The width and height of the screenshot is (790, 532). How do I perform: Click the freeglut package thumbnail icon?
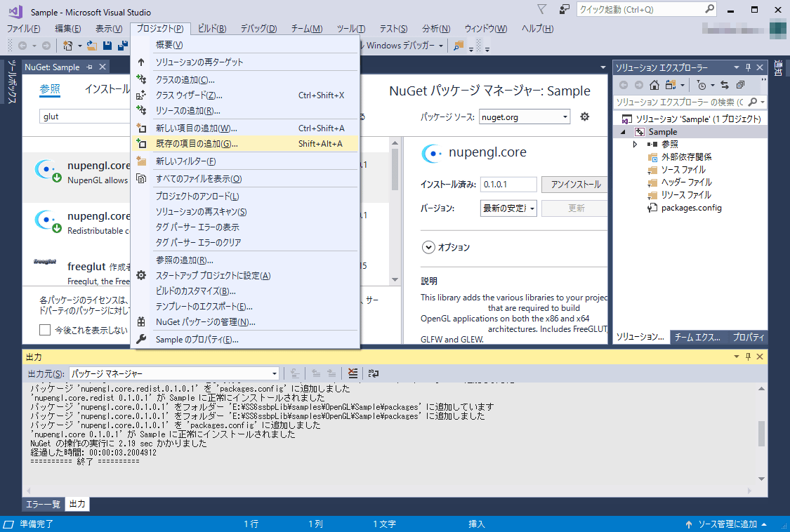tap(45, 262)
